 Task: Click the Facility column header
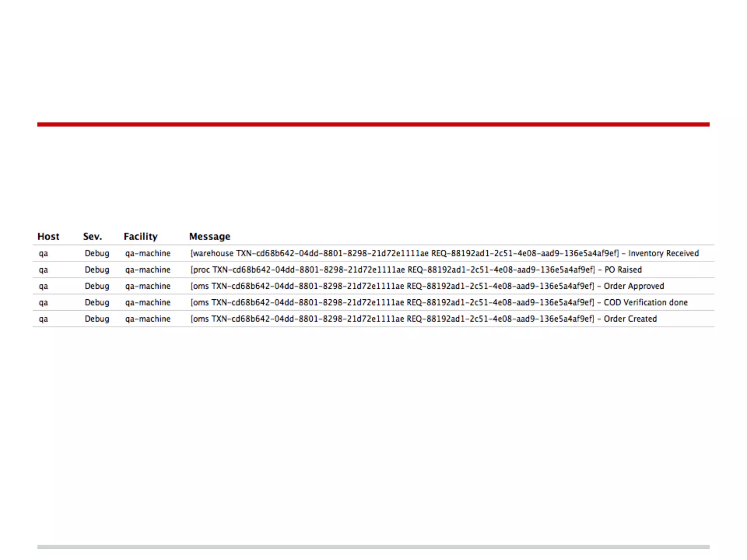(x=140, y=237)
